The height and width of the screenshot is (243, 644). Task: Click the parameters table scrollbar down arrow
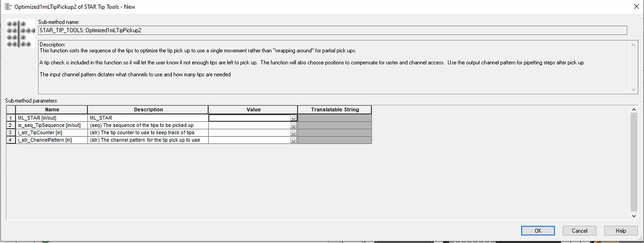(x=633, y=216)
